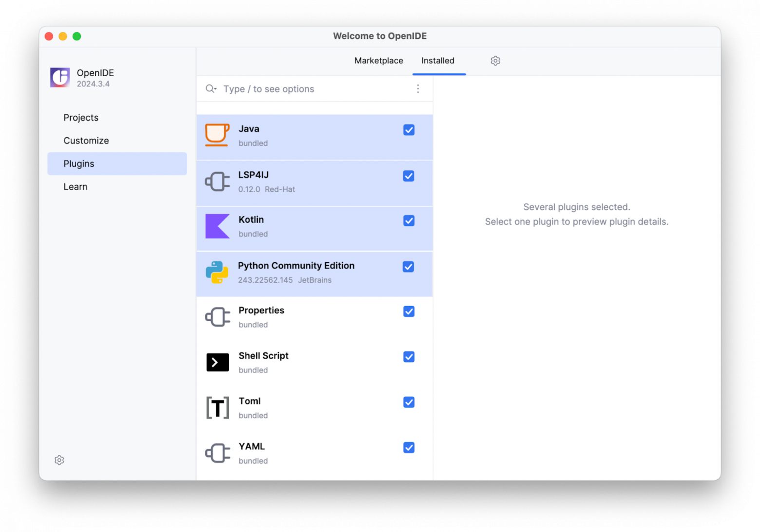Click the LSP4IJ plug icon

tap(217, 182)
